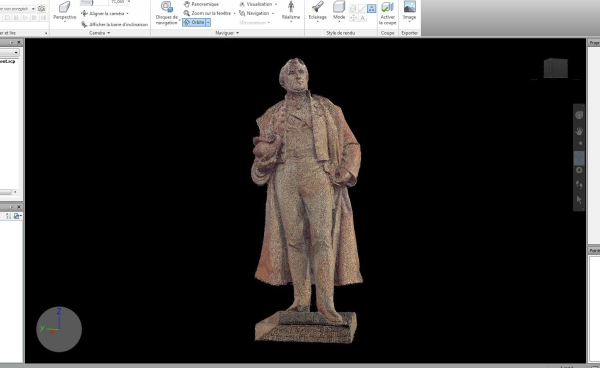Select the Perspective camera mode button
The width and height of the screenshot is (600, 368).
pyautogui.click(x=64, y=11)
